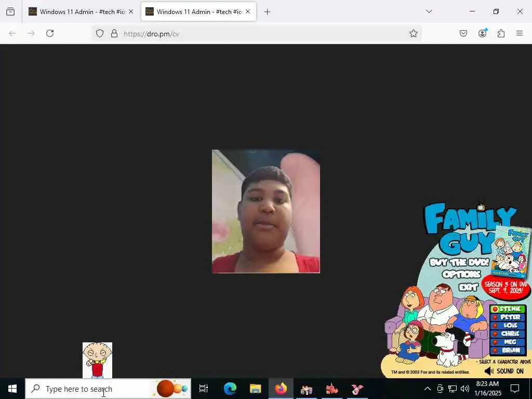Open the Windows Start menu

(12, 389)
